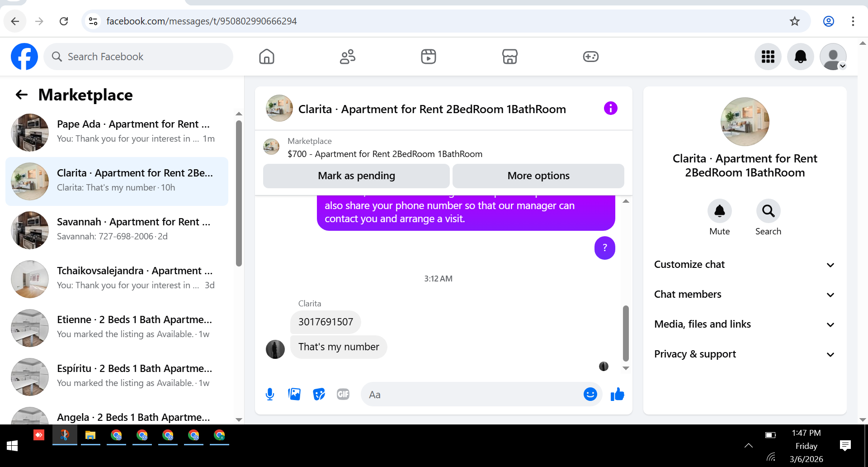Open the Gaming controller icon
Screen dimensions: 868x467
pyautogui.click(x=590, y=57)
